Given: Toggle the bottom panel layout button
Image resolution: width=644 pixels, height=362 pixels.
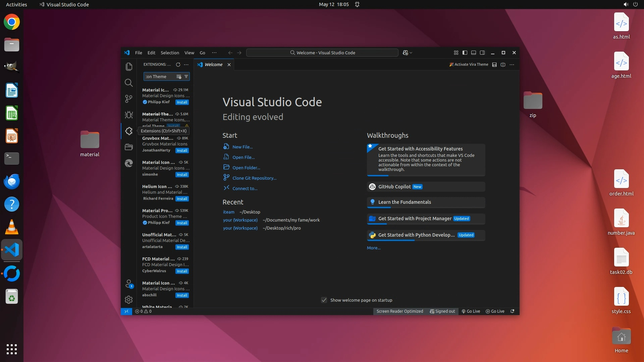Looking at the screenshot, I should 474,53.
